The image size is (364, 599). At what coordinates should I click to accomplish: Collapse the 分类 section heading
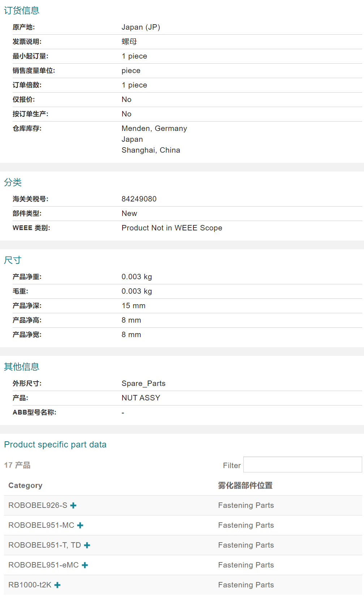13,182
